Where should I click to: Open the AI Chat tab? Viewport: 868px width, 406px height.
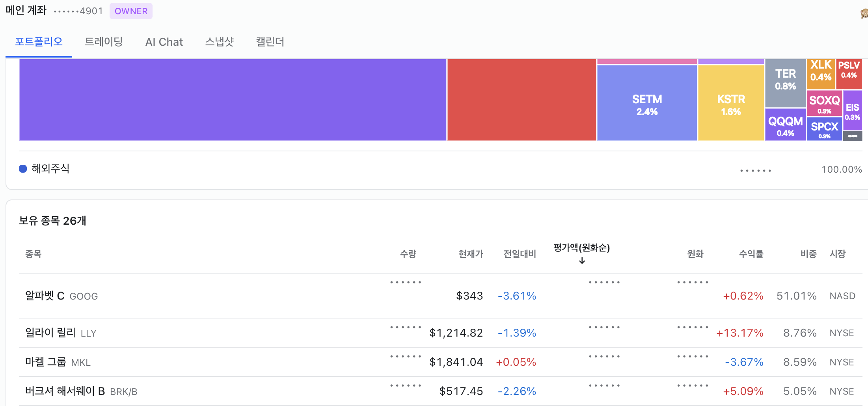[x=164, y=42]
